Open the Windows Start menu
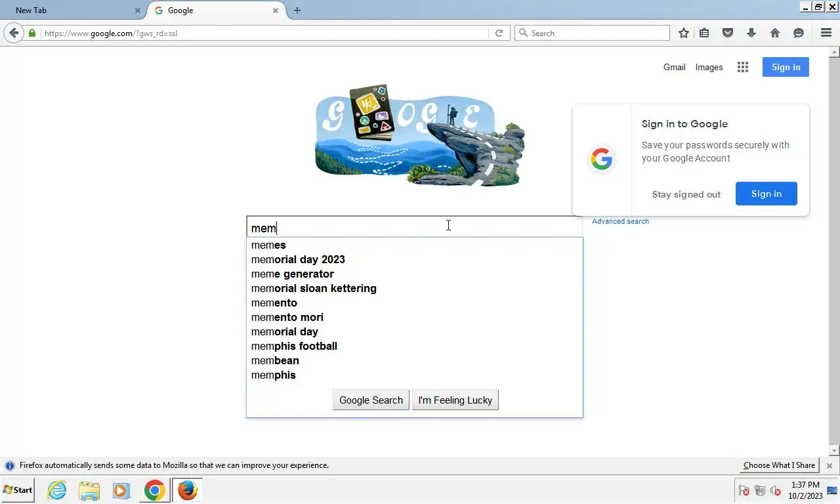The width and height of the screenshot is (840, 504). 18,490
